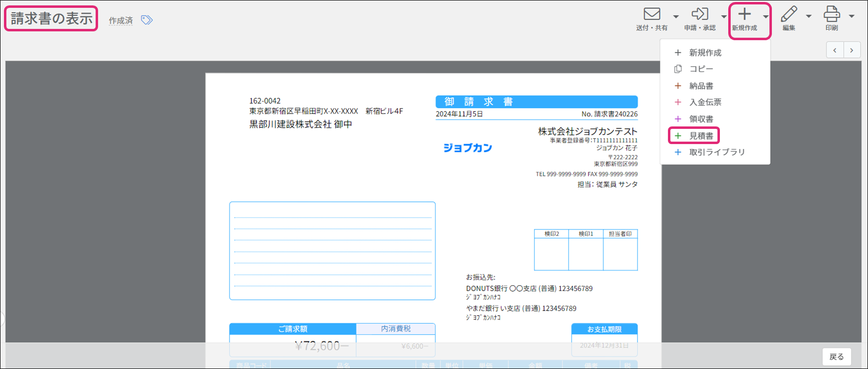Image resolution: width=868 pixels, height=369 pixels.
Task: Choose 入金伝票 menu entry
Action: tap(705, 102)
